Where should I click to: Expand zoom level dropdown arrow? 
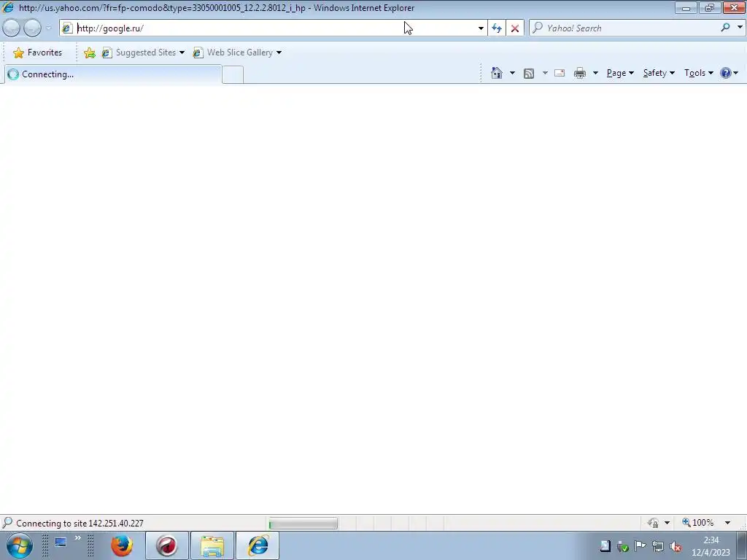(727, 523)
